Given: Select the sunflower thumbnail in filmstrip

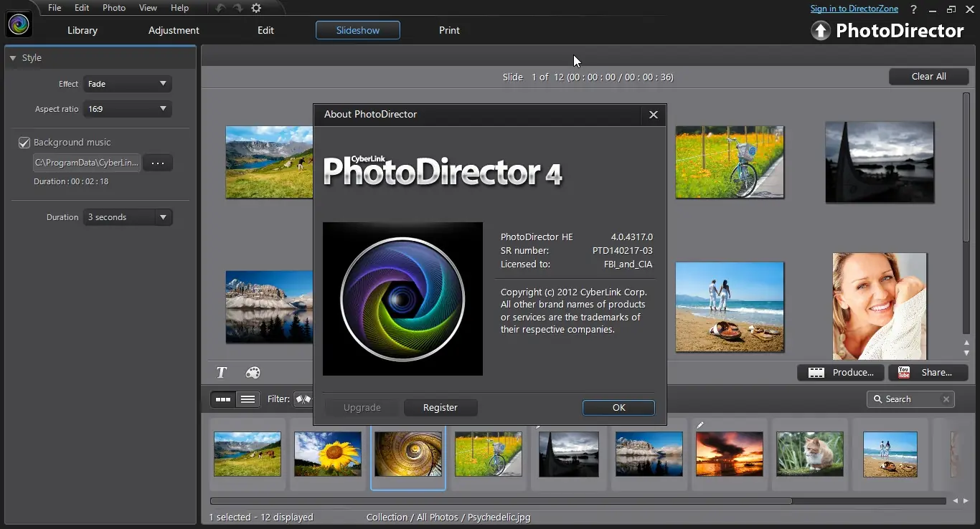Looking at the screenshot, I should (x=328, y=454).
